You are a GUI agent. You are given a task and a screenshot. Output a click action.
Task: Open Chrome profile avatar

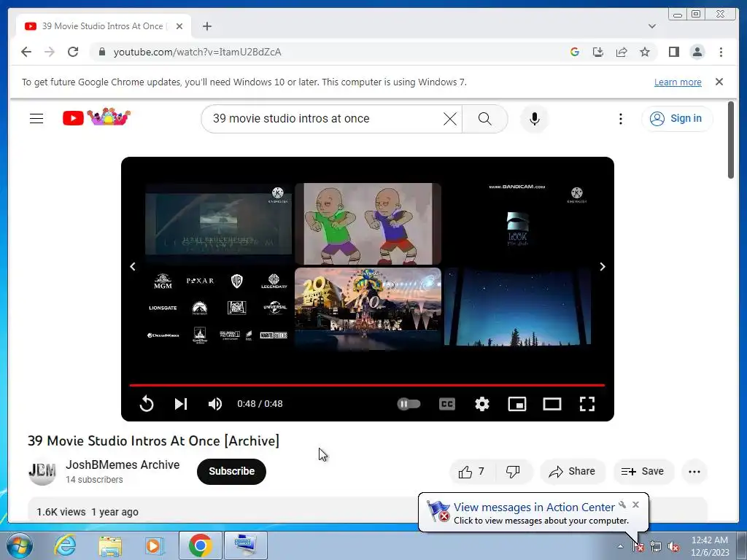click(x=697, y=52)
